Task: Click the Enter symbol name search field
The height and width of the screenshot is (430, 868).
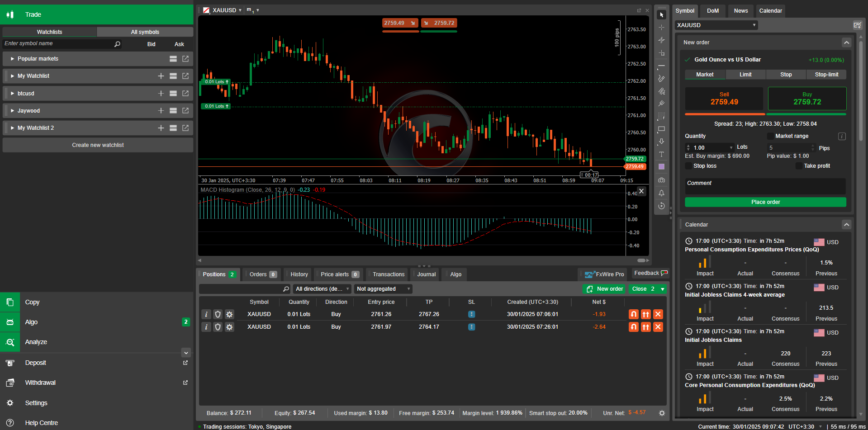Action: click(x=62, y=44)
